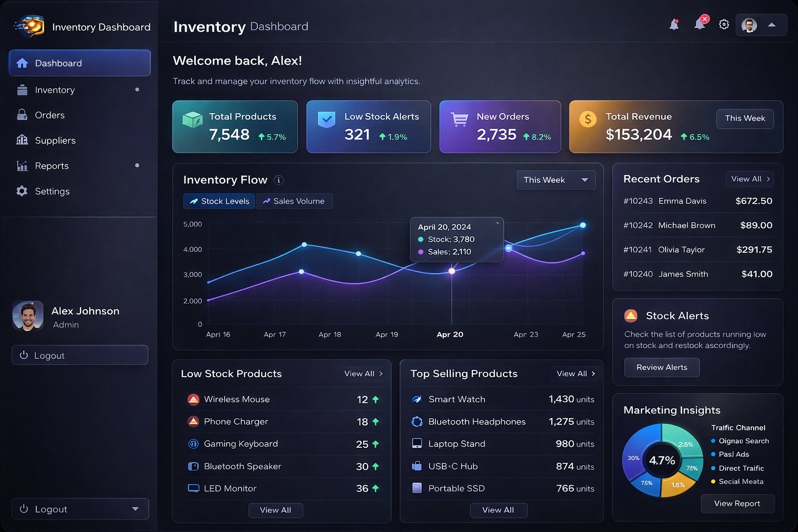The image size is (798, 532).
Task: Toggle the Stock Levels chart view
Action: coord(219,201)
